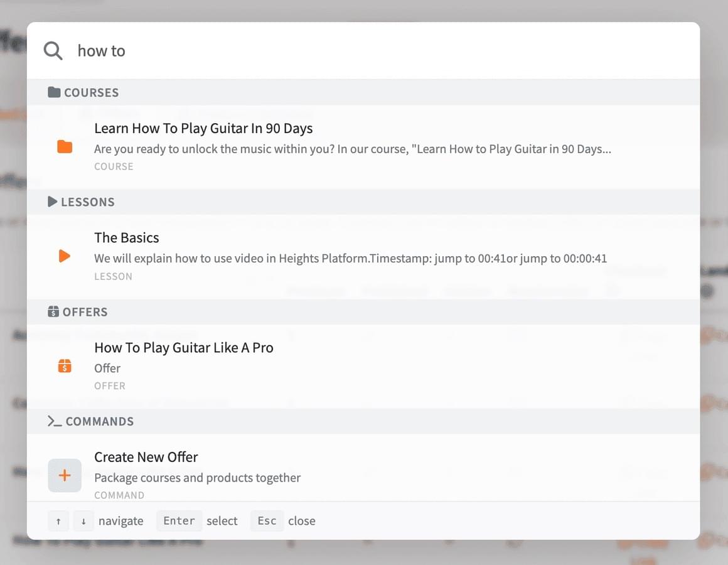This screenshot has width=728, height=565.
Task: Run the Create New Offer command
Action: tap(146, 457)
